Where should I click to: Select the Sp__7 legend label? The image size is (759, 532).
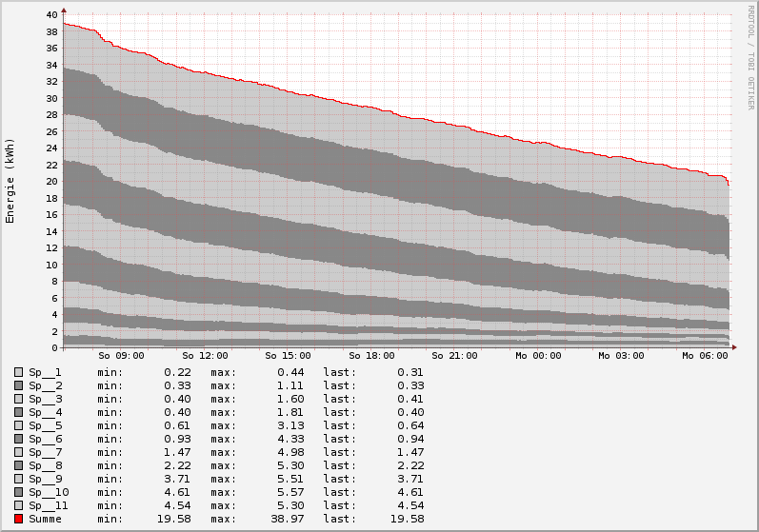click(45, 452)
